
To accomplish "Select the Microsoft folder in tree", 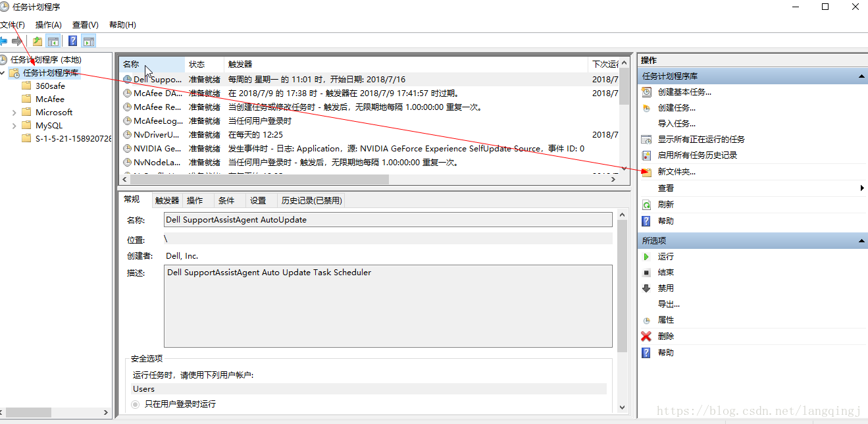I will (54, 113).
